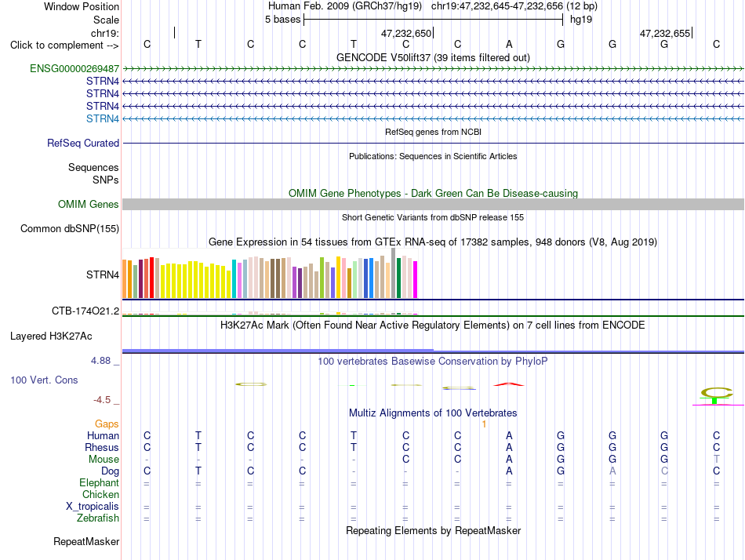
Task: Open 'Repeating Elements by RepeatMasker' title
Action: click(x=433, y=530)
